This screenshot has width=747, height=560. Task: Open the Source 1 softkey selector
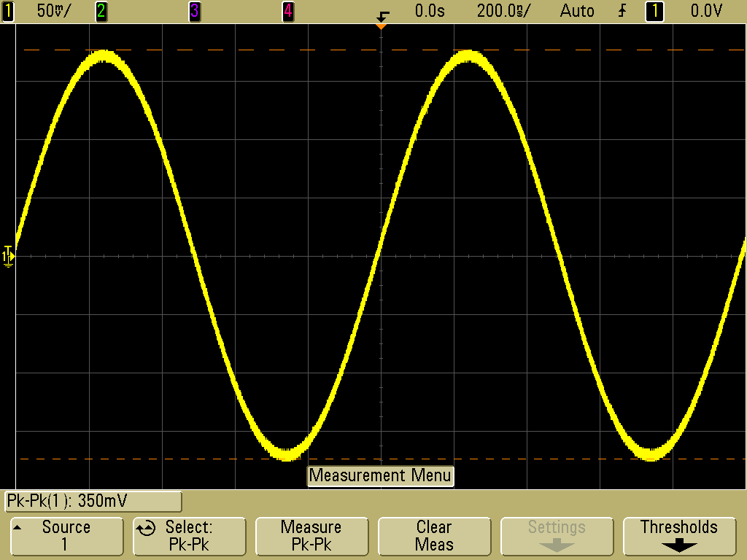point(66,536)
